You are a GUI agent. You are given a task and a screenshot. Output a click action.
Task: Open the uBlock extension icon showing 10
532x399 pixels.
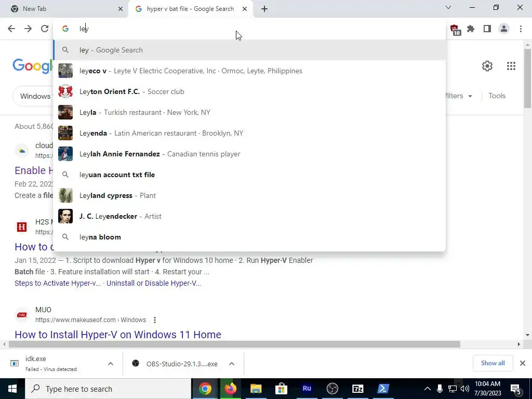pyautogui.click(x=455, y=30)
